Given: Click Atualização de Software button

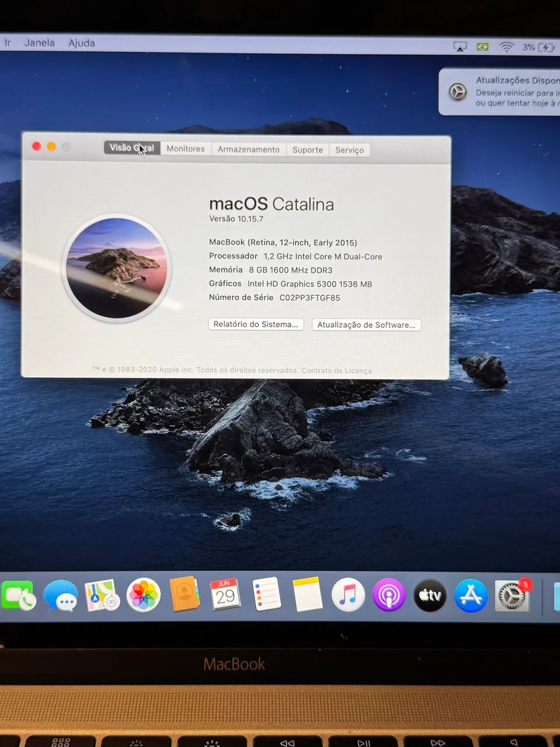Looking at the screenshot, I should (366, 324).
